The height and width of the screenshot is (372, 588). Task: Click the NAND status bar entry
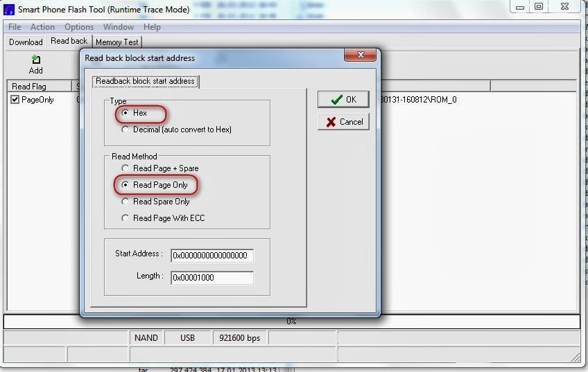coord(146,338)
